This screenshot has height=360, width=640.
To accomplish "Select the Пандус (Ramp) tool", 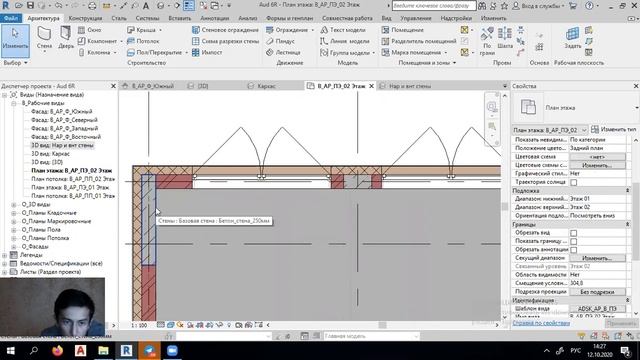I will (280, 41).
